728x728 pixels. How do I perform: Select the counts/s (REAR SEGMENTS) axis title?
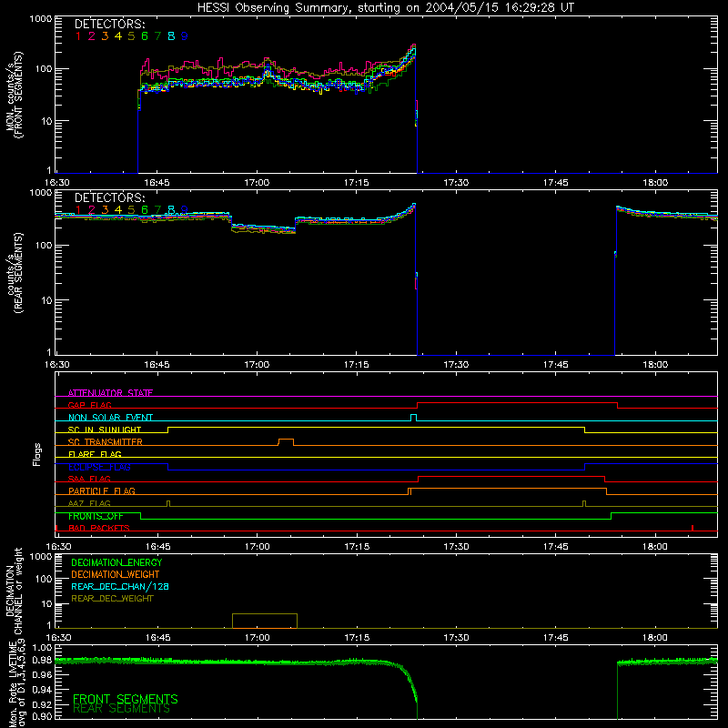coord(14,273)
